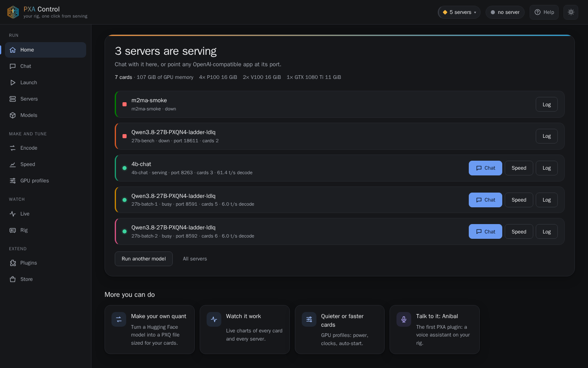Open the Store page

(46, 279)
